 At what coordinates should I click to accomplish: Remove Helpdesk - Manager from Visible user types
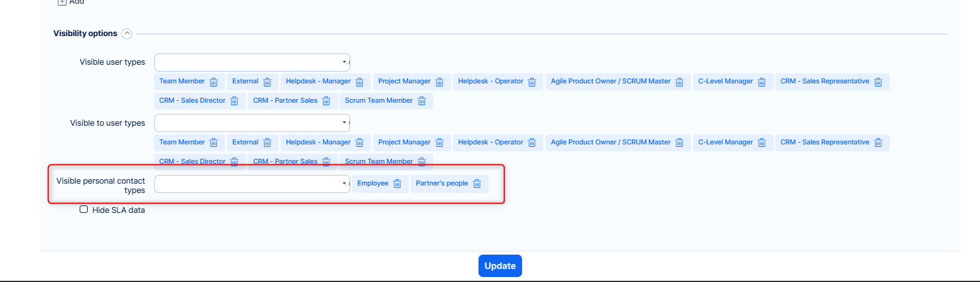point(359,82)
